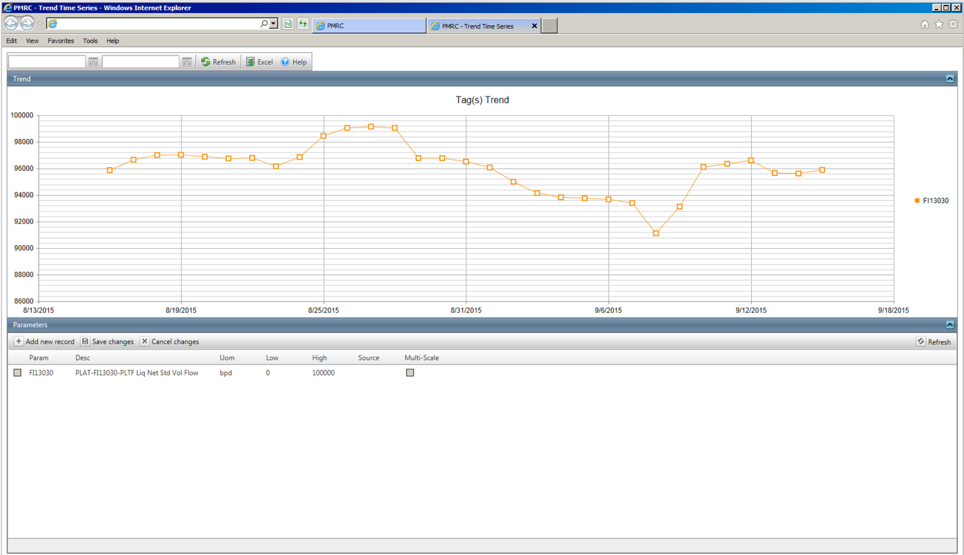This screenshot has height=555, width=964.
Task: Click the browser Home icon
Action: [924, 25]
